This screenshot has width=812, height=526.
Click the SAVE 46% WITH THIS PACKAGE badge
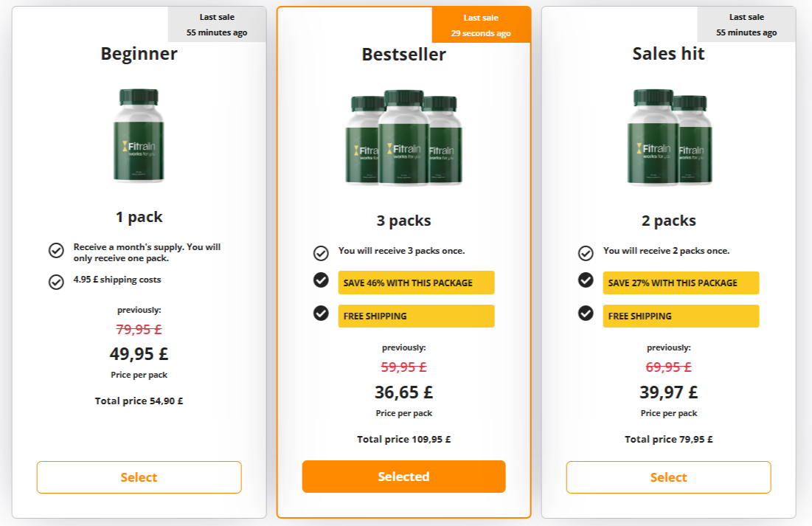click(416, 282)
